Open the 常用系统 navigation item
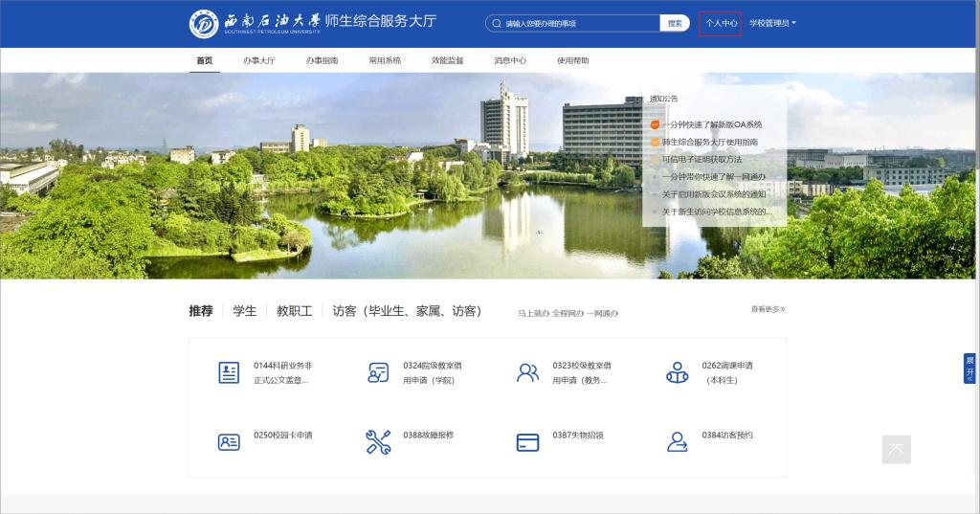The width and height of the screenshot is (980, 514). tap(385, 60)
